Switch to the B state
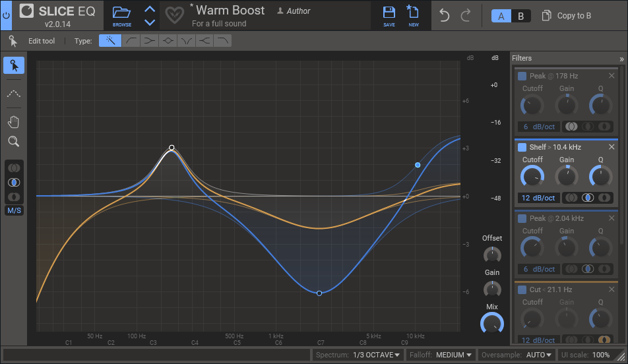The image size is (628, 364). tap(520, 16)
